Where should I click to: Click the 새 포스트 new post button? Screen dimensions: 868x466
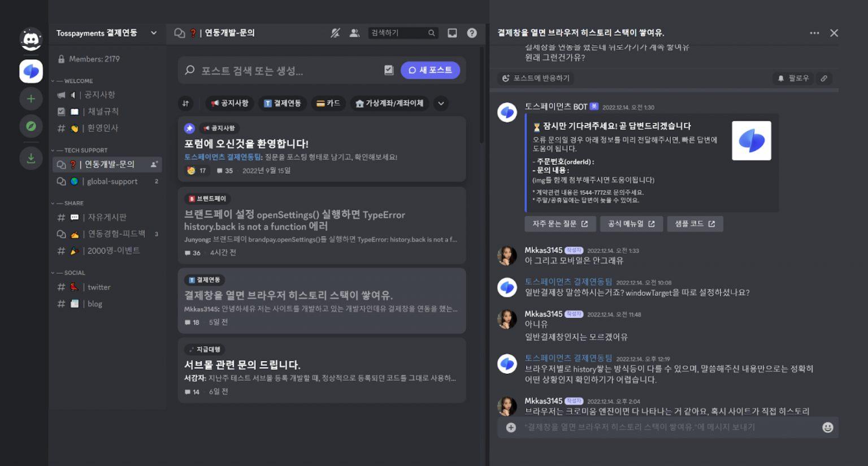tap(430, 70)
